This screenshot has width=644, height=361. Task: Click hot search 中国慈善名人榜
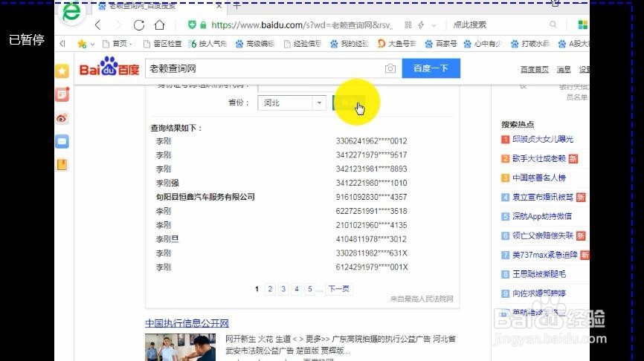point(539,178)
